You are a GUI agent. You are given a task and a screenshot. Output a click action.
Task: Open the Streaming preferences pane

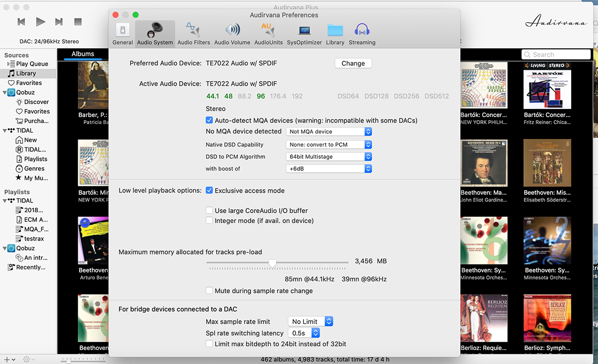pyautogui.click(x=362, y=34)
